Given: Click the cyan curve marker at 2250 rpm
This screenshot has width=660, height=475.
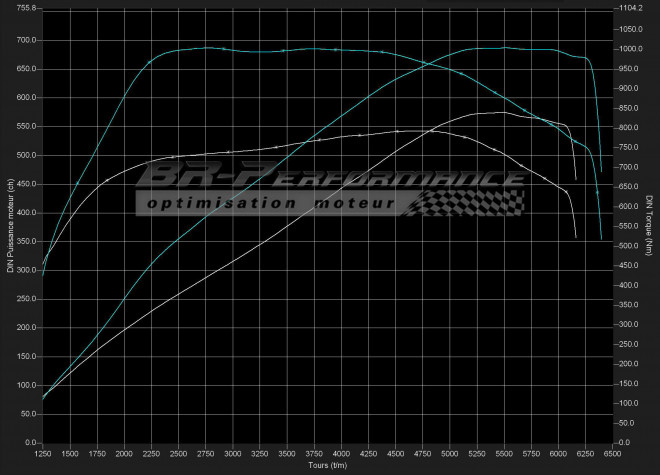Looking at the screenshot, I should click(150, 62).
